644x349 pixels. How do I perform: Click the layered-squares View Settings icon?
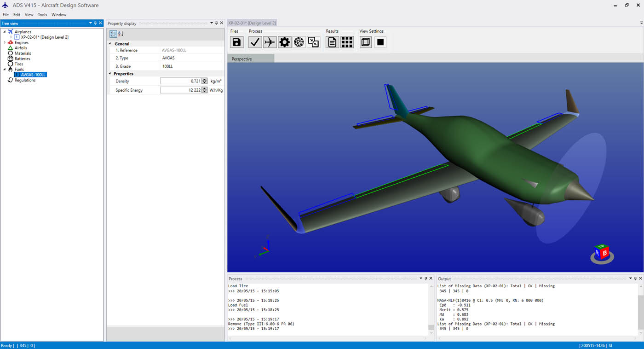point(366,42)
